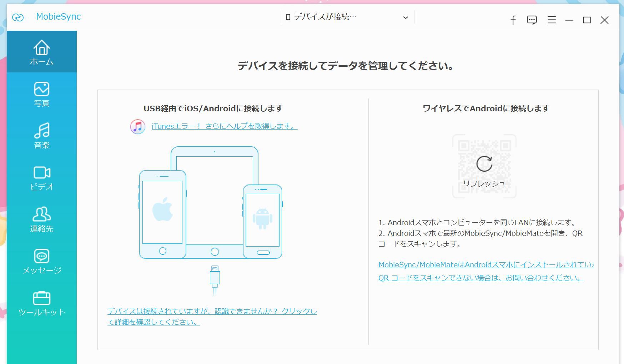
Task: Click the USB経由でiOS/Android heading
Action: [x=213, y=108]
